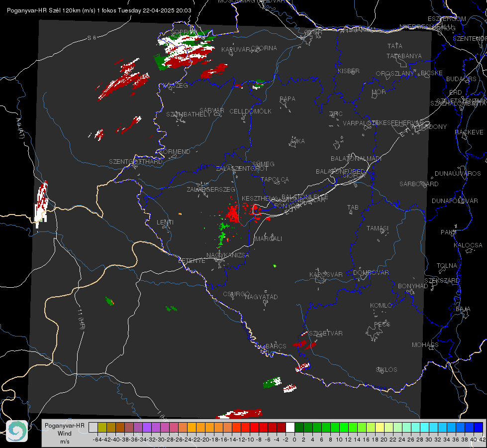Click the OROSZLÁNY city label

point(395,74)
